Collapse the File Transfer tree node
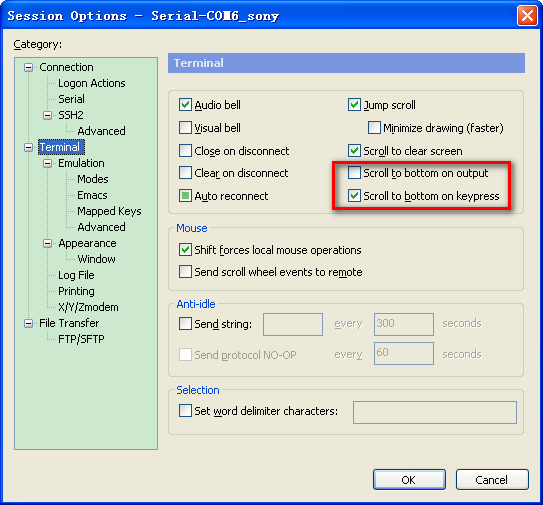 [x=28, y=324]
